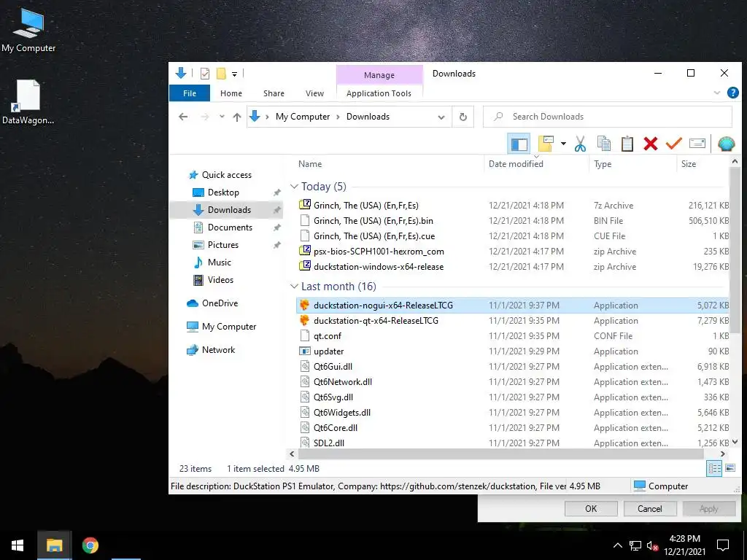Open the Windows Start menu
This screenshot has width=747, height=560.
(x=18, y=545)
